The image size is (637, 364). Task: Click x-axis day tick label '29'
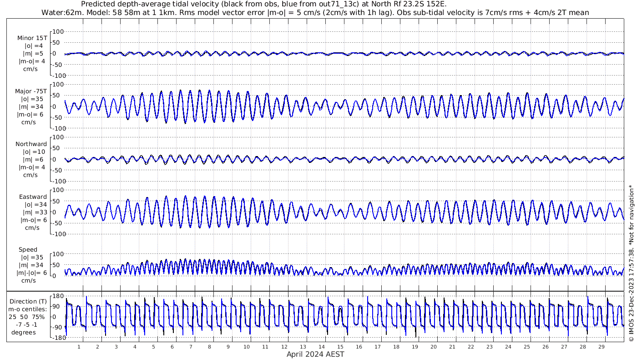[602, 347]
